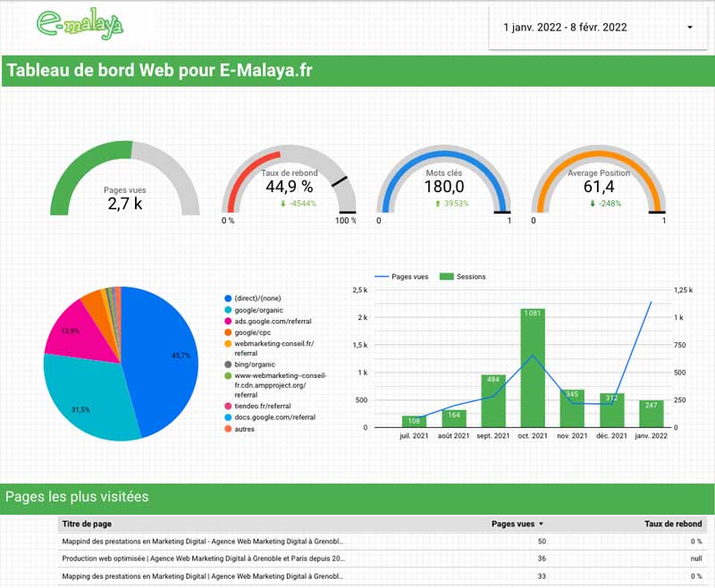Click the Pages vues line legend marker
This screenshot has width=715, height=588.
[x=382, y=277]
